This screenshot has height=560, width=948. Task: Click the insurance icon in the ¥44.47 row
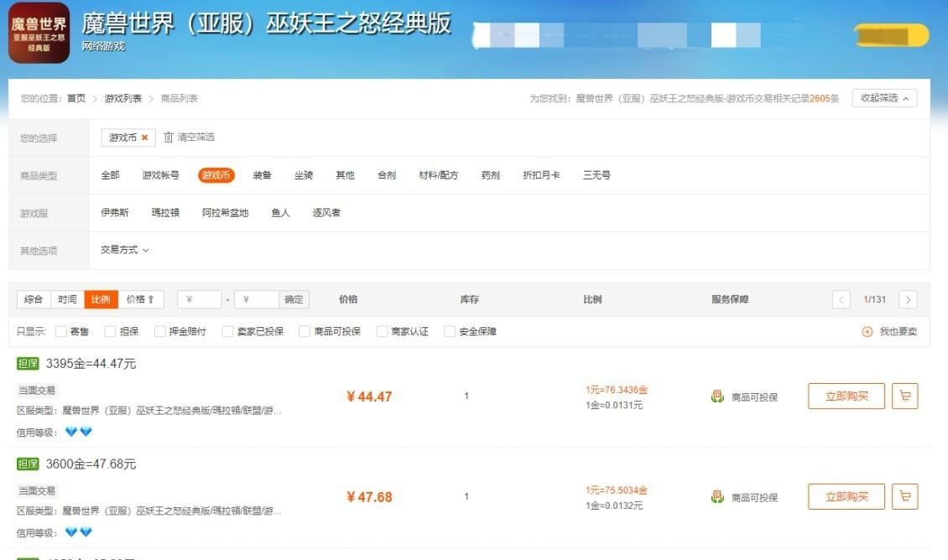[x=717, y=397]
